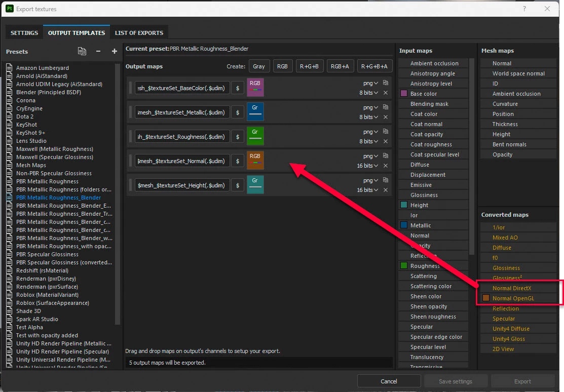
Task: Open bit depth dropdown for Roughness map
Action: pos(369,141)
